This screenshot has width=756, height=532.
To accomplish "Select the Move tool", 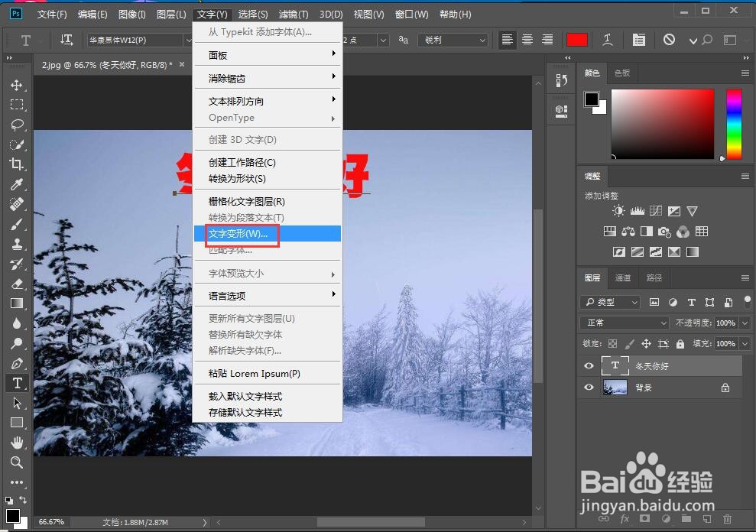I will tap(17, 86).
